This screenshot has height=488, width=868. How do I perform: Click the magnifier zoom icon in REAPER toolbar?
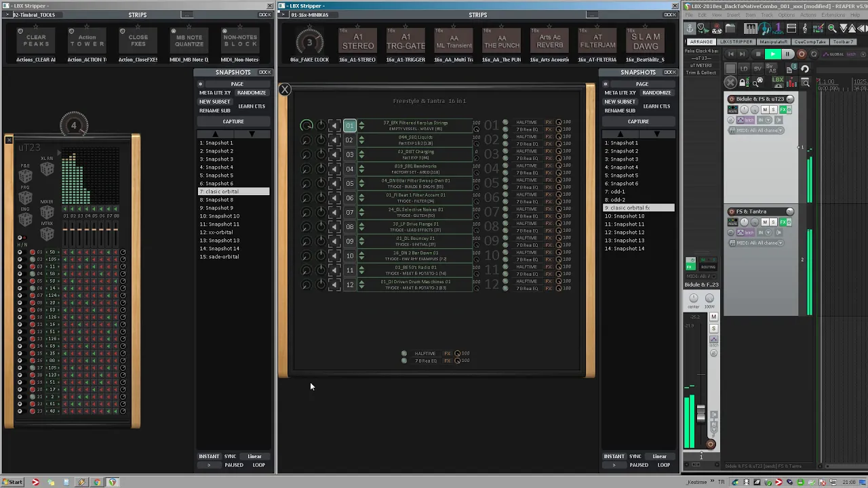tap(832, 28)
